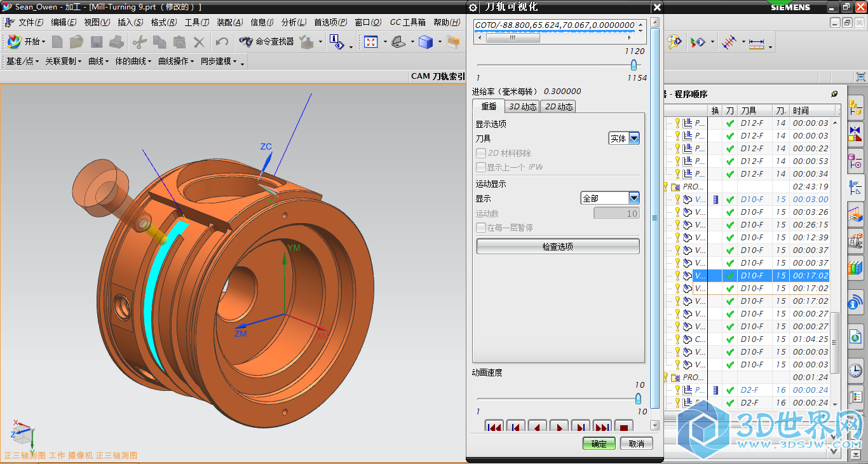Click the object information icon
This screenshot has width=868, height=464.
coord(337,42)
